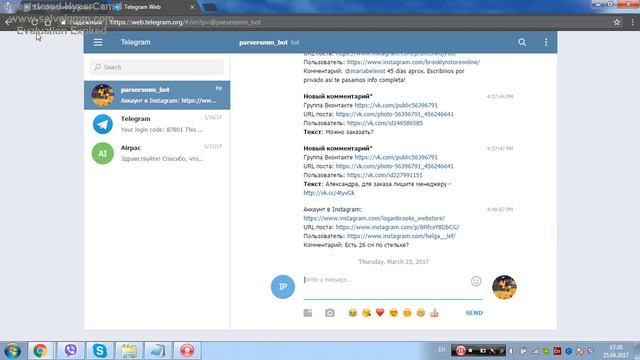Attach a photo with the camera icon
Image resolution: width=640 pixels, height=360 pixels.
330,313
